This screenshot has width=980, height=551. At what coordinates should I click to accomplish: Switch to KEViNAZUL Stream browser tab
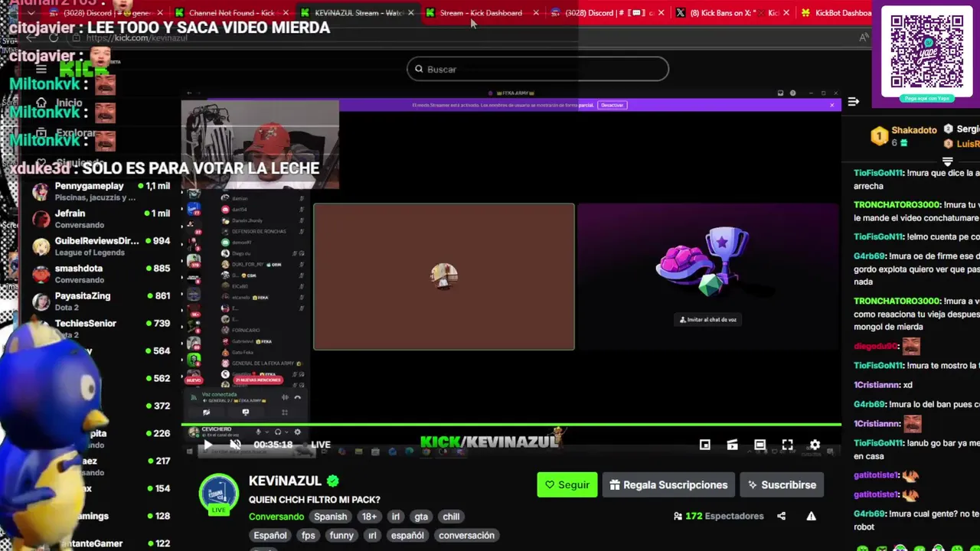coord(359,13)
